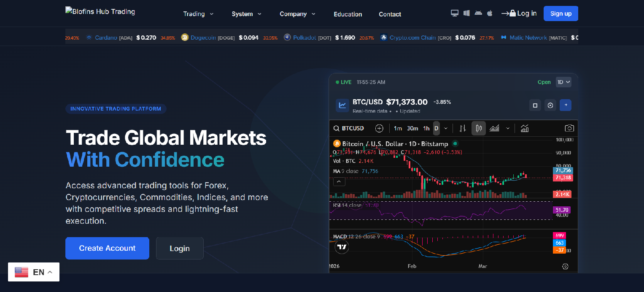Click the Create Account button
The height and width of the screenshot is (292, 644).
pos(107,248)
